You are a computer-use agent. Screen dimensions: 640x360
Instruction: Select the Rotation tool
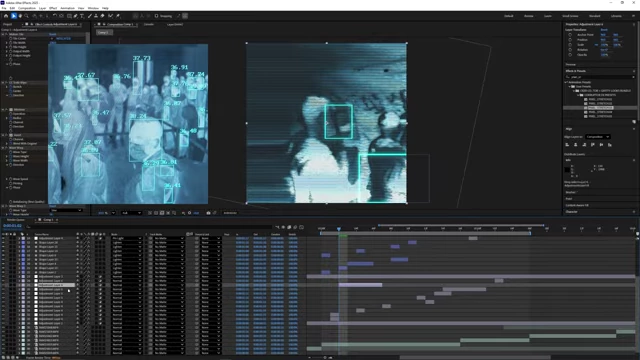point(54,16)
